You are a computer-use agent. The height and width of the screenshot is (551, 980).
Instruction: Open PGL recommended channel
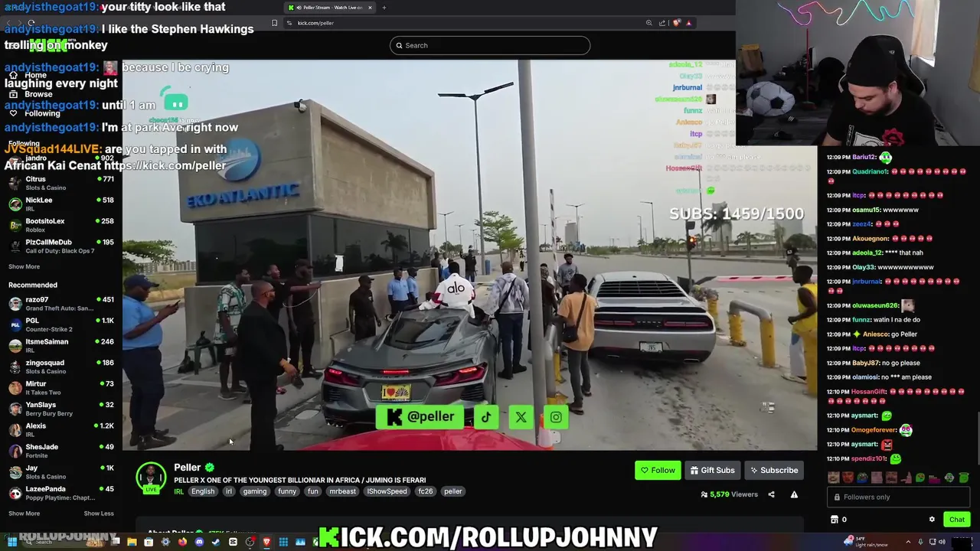pos(61,324)
